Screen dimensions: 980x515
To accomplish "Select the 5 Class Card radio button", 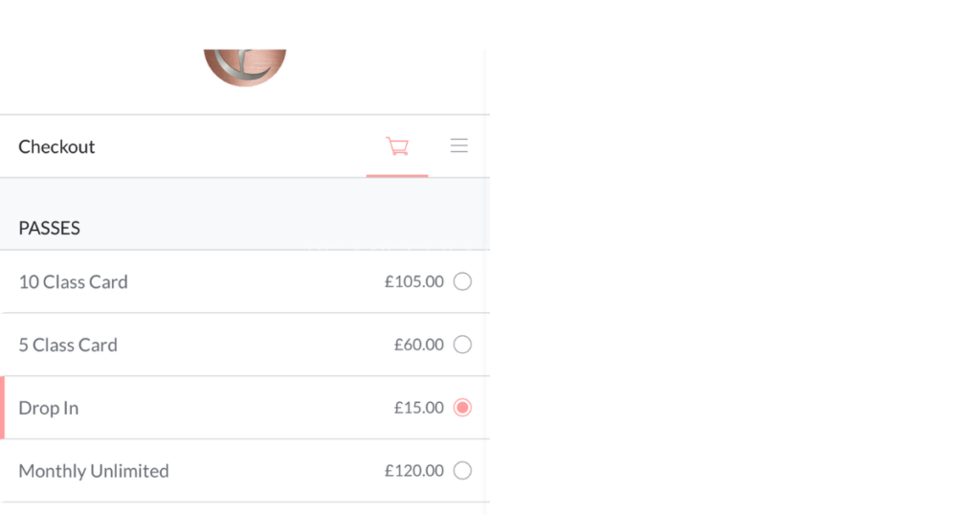I will tap(462, 345).
